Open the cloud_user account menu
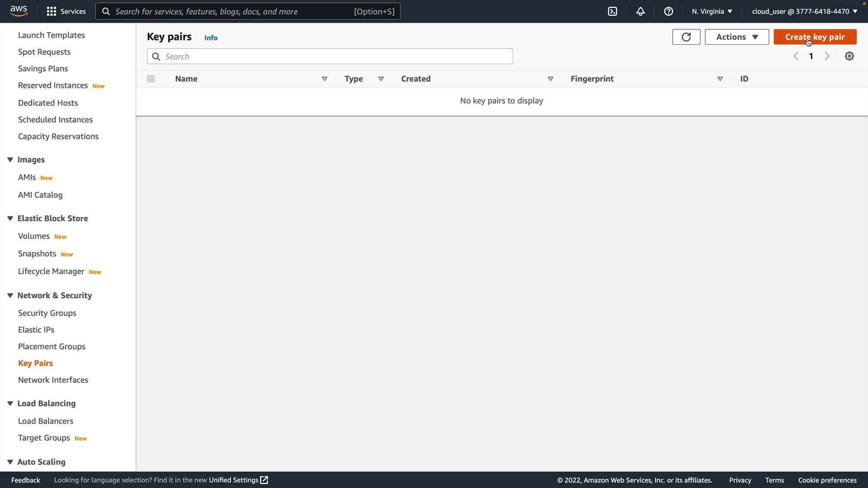 pos(804,11)
